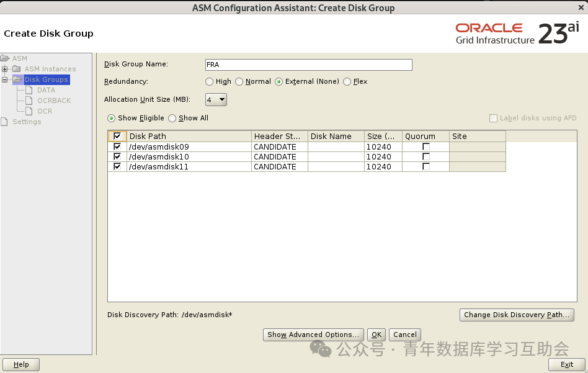Image resolution: width=588 pixels, height=373 pixels.
Task: Toggle the select-all disks header checkbox
Action: pos(117,136)
